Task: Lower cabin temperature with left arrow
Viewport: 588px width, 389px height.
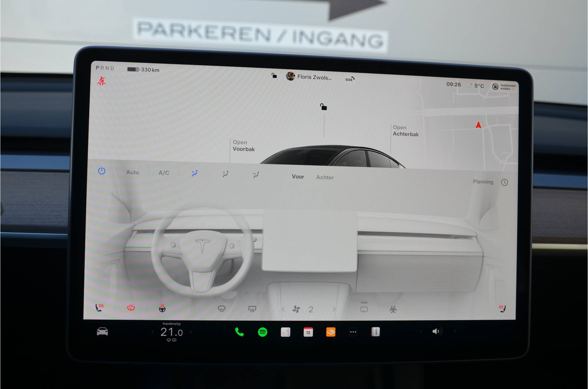Action: (x=153, y=332)
